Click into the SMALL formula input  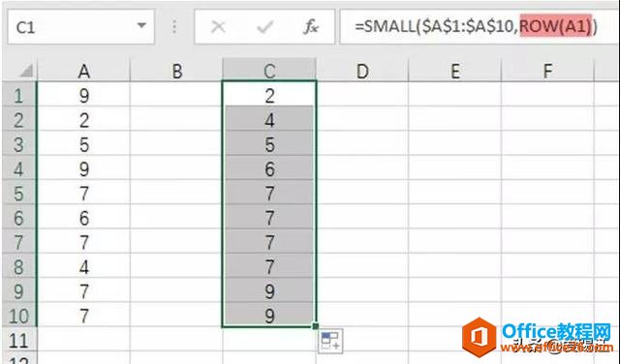coord(479,26)
